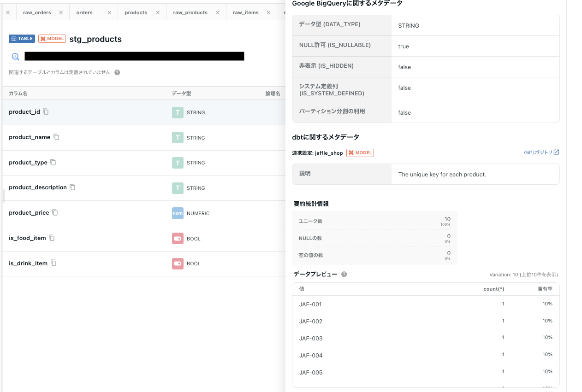582x392 pixels.
Task: Open the Gitリポジトリ external link
Action: point(540,152)
